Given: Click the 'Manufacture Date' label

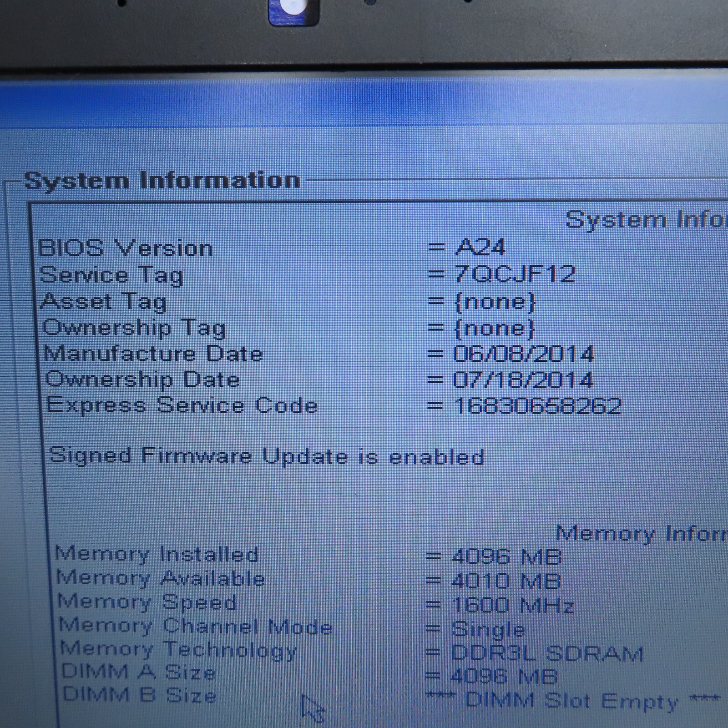Looking at the screenshot, I should pos(153,354).
